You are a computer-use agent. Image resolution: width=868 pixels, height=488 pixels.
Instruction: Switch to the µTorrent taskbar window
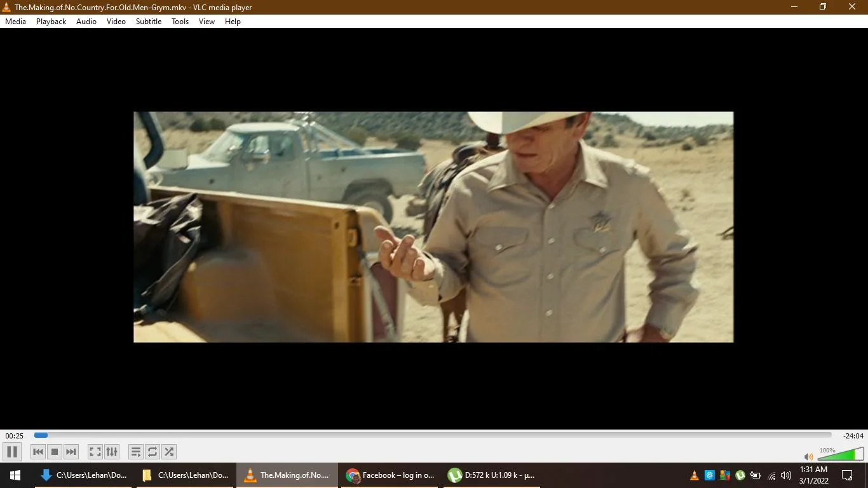tap(491, 475)
